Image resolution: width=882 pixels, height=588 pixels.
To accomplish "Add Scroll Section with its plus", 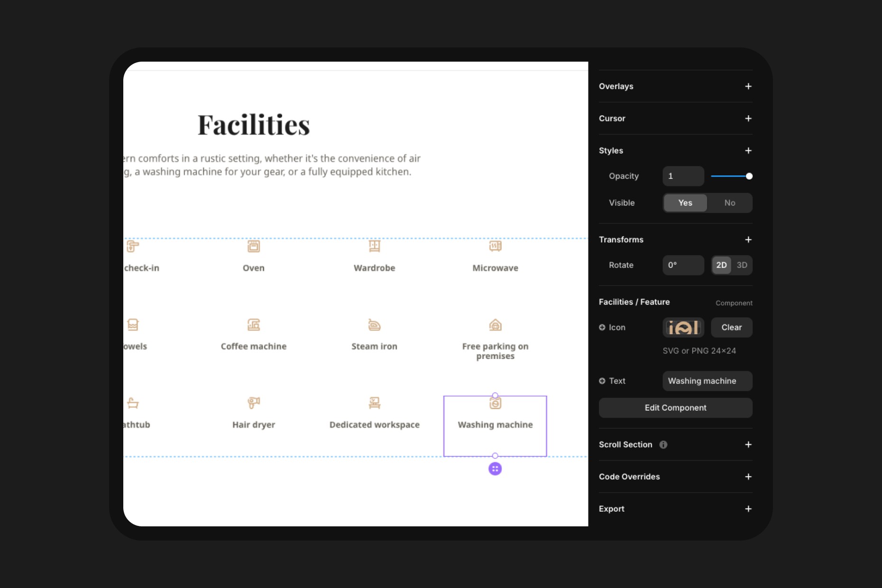I will coord(748,445).
